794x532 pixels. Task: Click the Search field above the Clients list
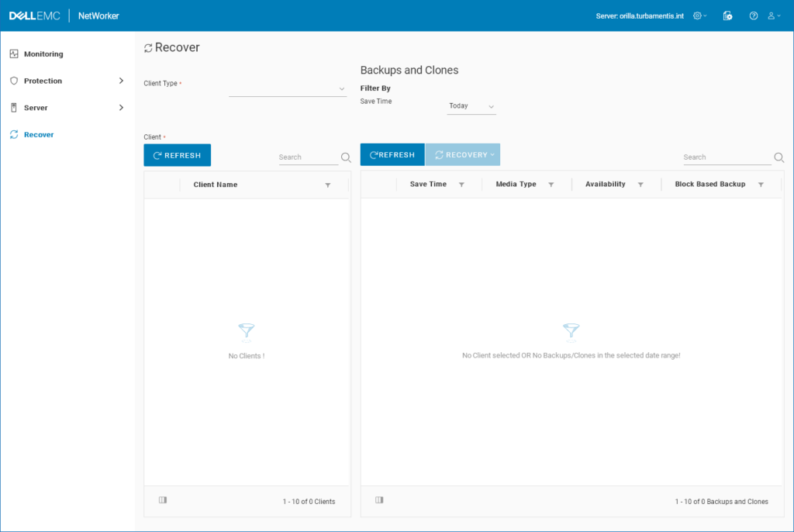pos(306,157)
